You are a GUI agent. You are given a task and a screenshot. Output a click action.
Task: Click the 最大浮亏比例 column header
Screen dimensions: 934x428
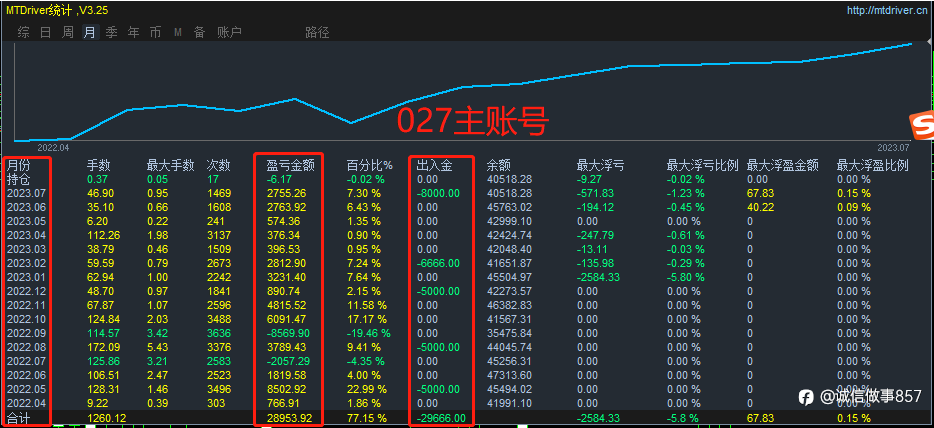[x=703, y=166]
